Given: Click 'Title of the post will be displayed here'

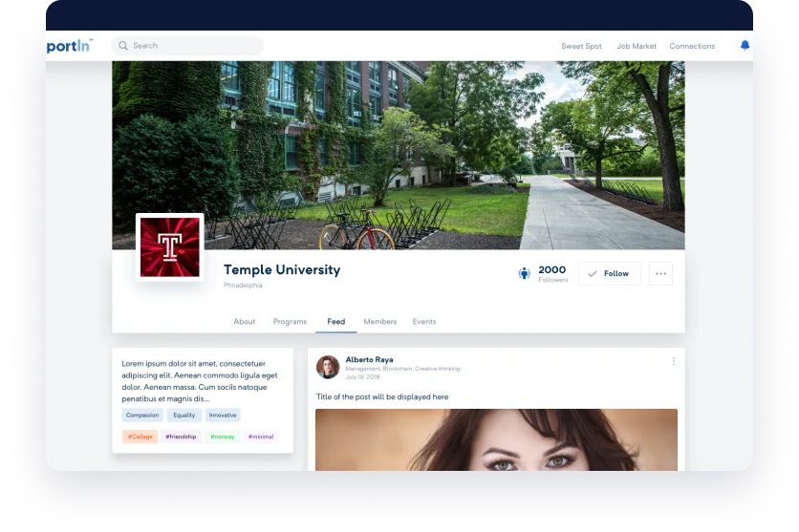Looking at the screenshot, I should point(382,397).
